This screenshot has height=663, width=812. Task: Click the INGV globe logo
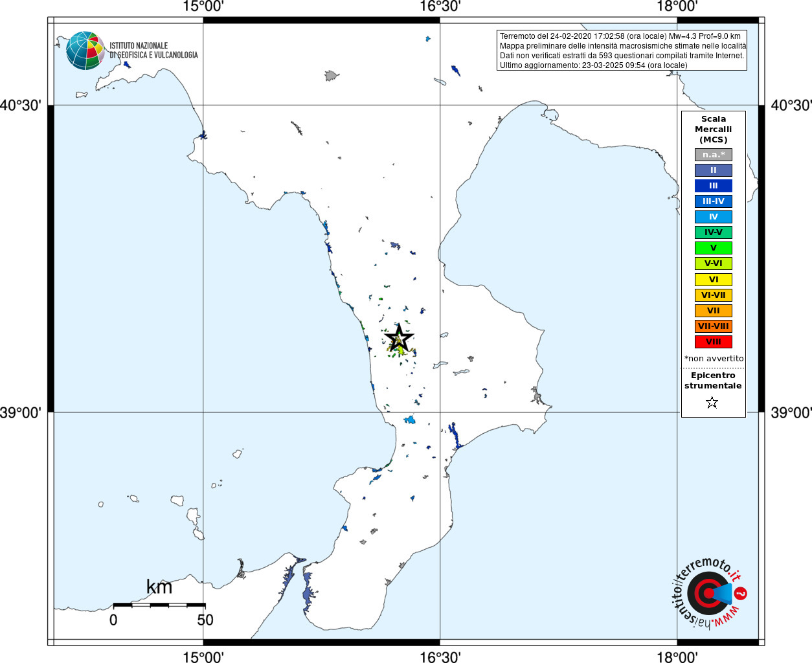point(85,51)
